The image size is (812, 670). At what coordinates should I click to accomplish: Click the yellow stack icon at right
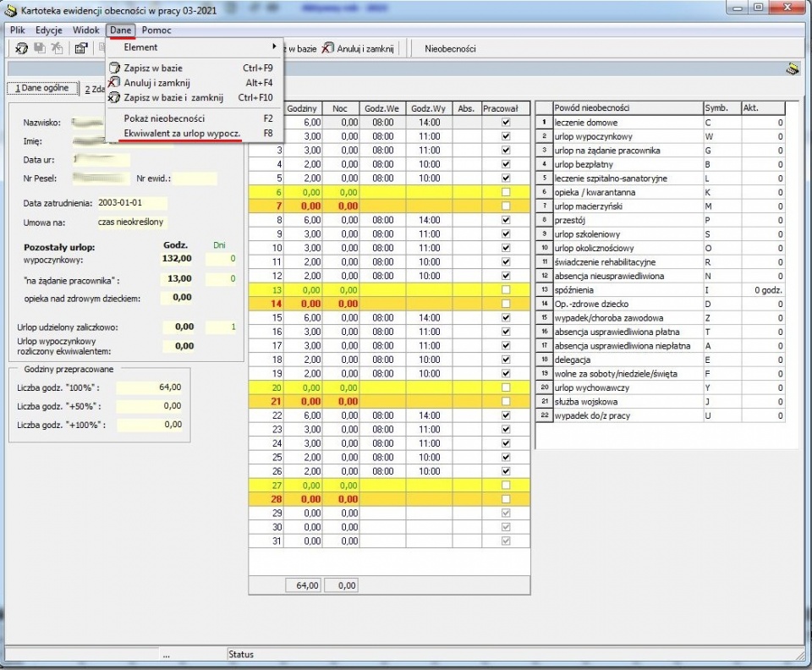793,69
